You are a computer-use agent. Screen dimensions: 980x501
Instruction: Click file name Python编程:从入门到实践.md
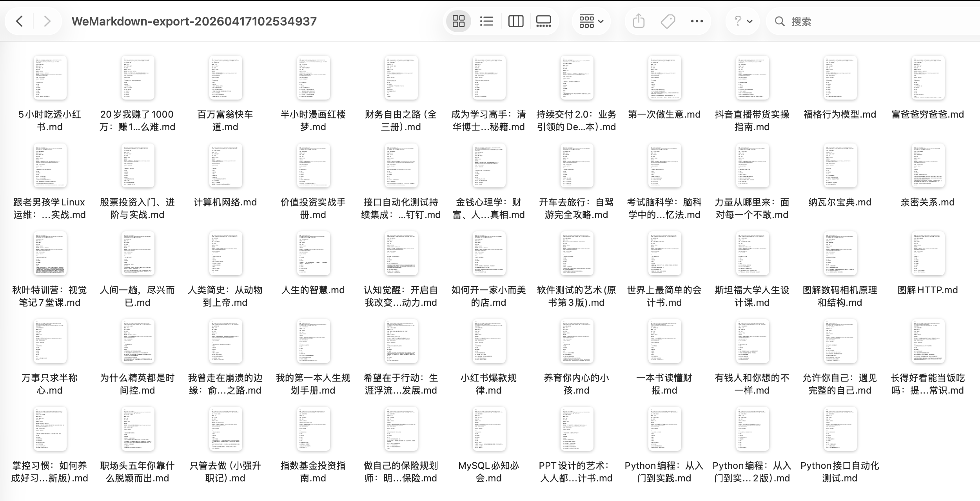(x=664, y=472)
